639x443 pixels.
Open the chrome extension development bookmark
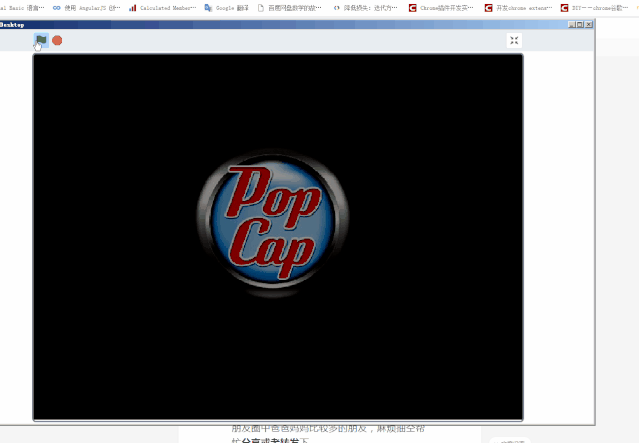click(518, 8)
